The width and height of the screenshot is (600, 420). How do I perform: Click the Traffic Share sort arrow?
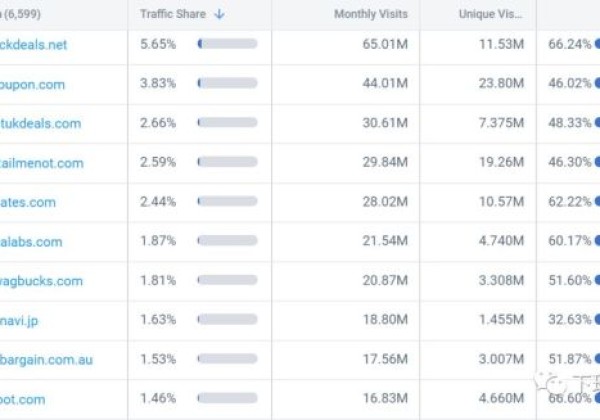point(220,15)
